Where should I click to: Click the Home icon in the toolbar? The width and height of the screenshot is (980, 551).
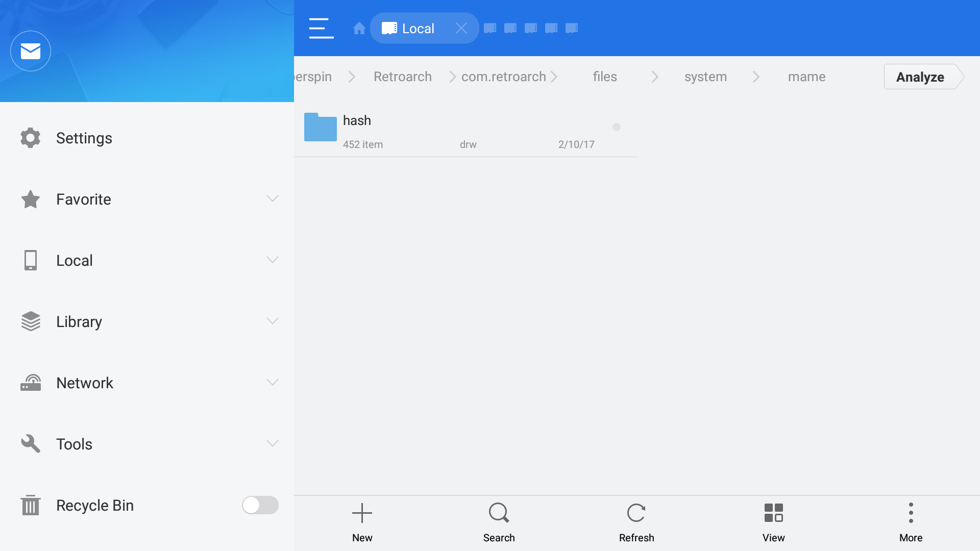[x=359, y=29]
